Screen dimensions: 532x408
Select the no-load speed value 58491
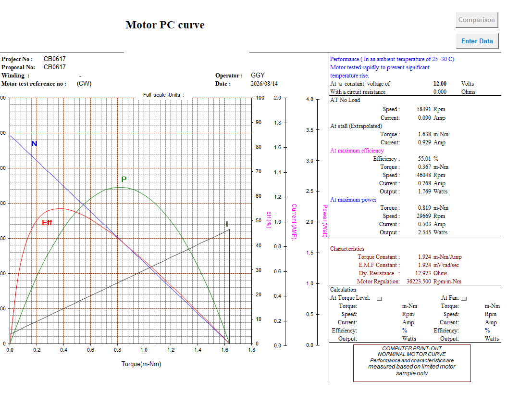tap(424, 109)
